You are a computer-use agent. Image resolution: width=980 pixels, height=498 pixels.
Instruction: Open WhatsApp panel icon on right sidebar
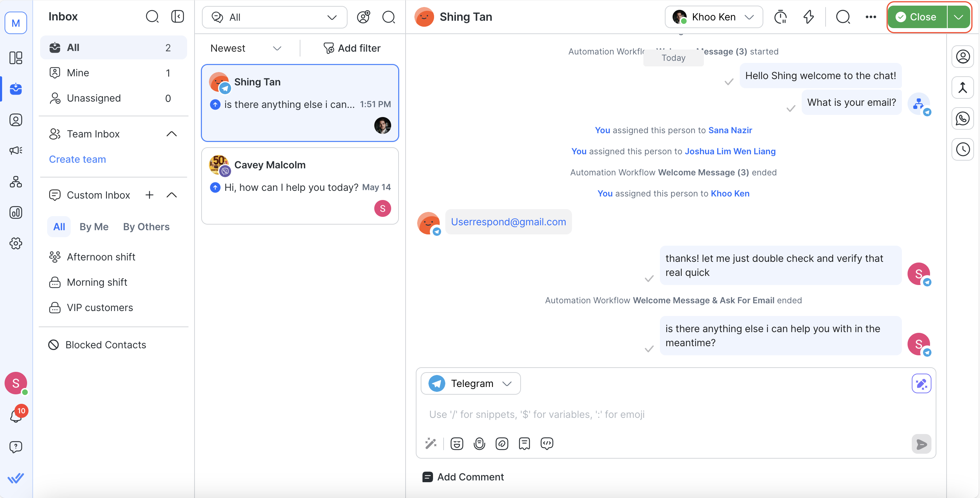click(x=962, y=118)
